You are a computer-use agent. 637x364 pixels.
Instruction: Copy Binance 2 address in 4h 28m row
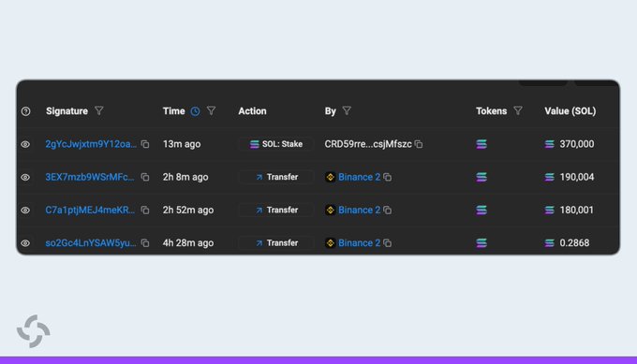coord(388,242)
